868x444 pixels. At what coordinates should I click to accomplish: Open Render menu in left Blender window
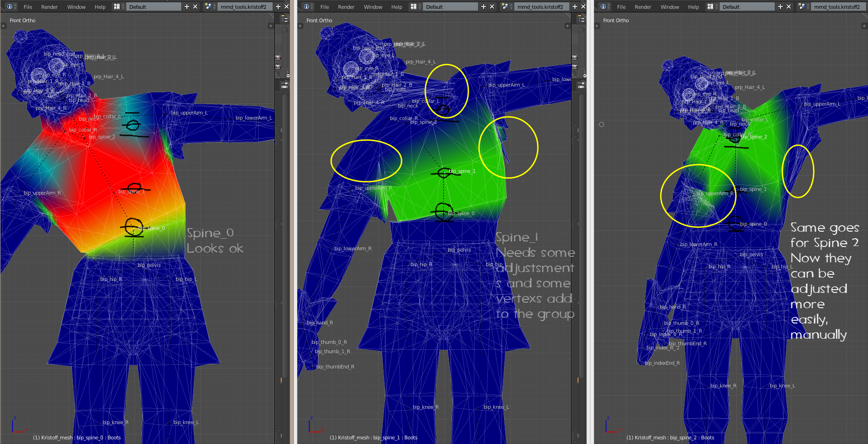point(50,7)
